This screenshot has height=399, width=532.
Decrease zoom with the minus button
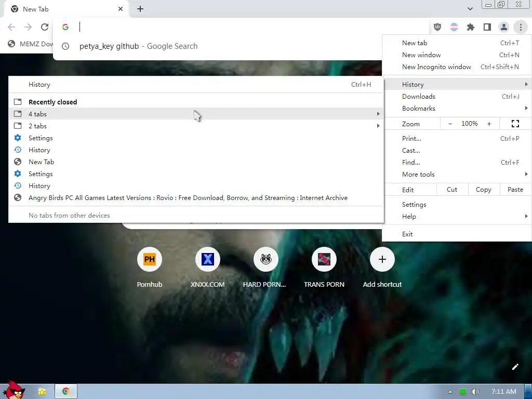pos(450,124)
